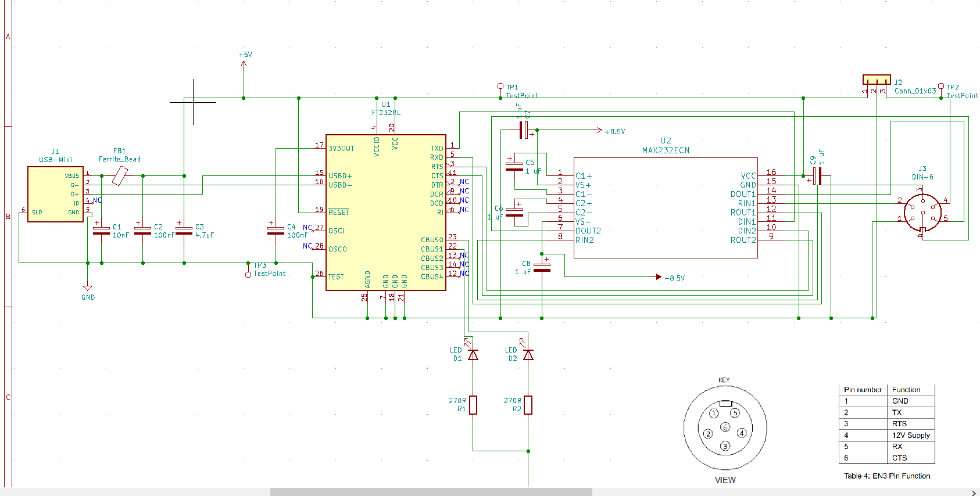Click the 'DOUT1' pin label on U2

point(743,195)
